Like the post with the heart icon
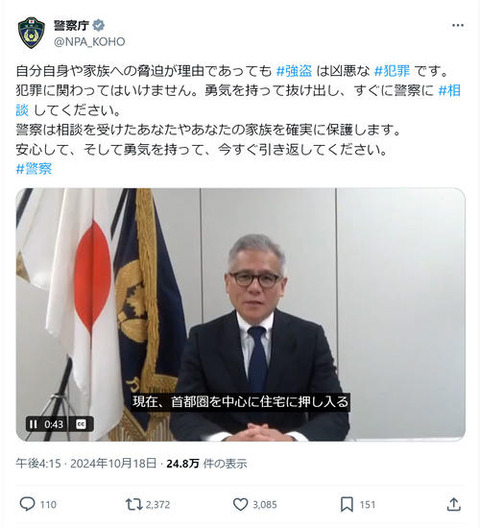Viewport: 480px width, 528px height. tap(241, 504)
